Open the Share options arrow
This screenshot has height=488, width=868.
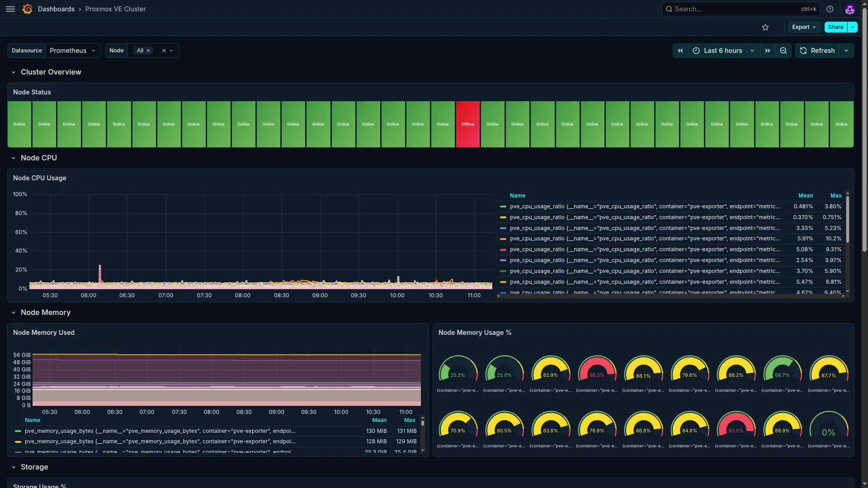coord(853,27)
